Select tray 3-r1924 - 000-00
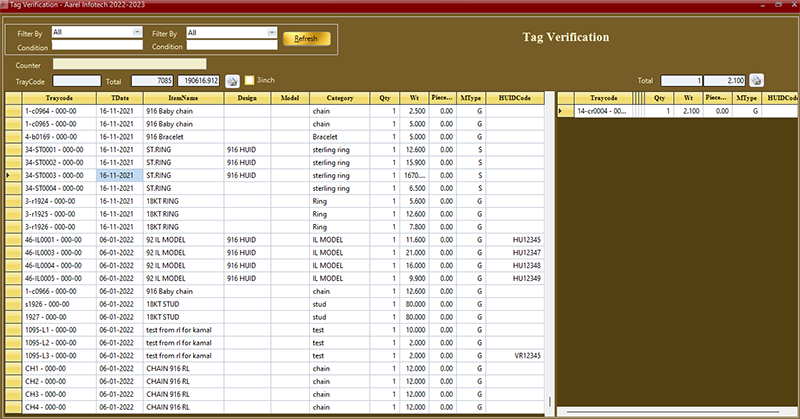This screenshot has height=419, width=800. (59, 201)
